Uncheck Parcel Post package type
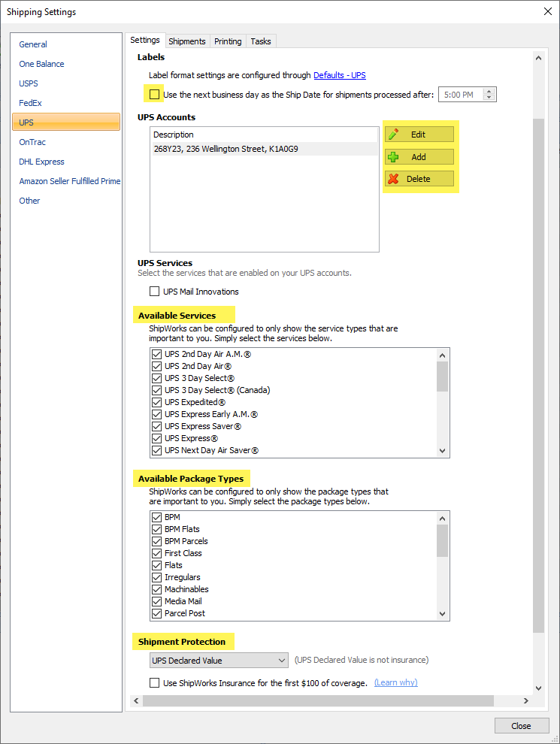 tap(156, 613)
